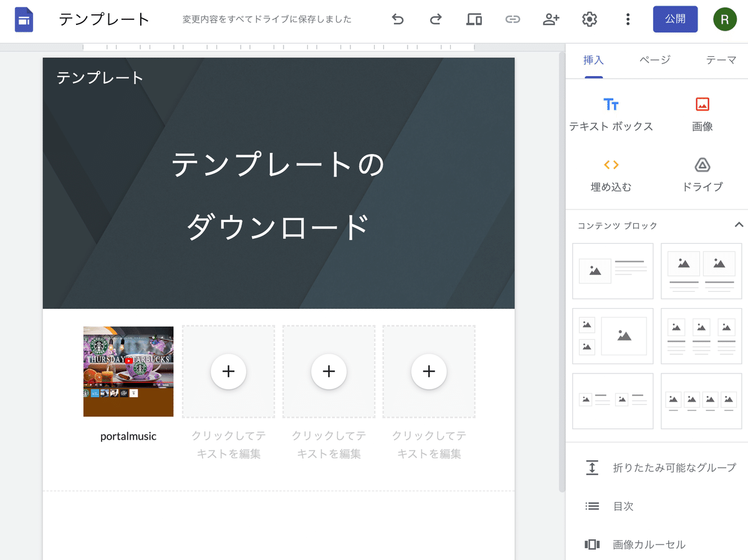The width and height of the screenshot is (748, 560).
Task: Copy the published site link
Action: (x=512, y=19)
